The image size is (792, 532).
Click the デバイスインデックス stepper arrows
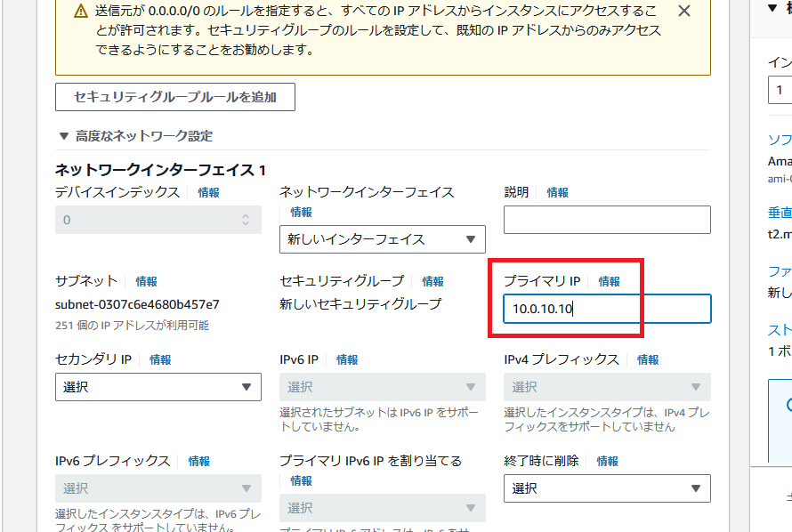(x=246, y=220)
